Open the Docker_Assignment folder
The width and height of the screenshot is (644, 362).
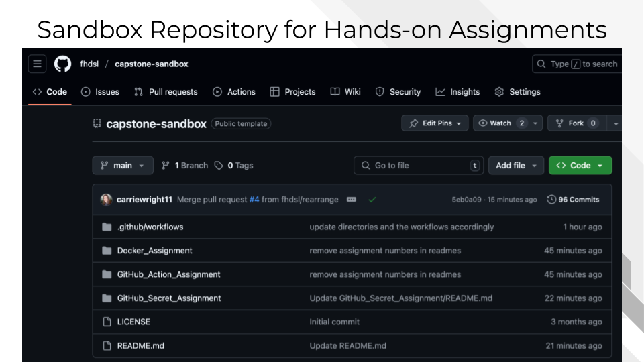[154, 251]
